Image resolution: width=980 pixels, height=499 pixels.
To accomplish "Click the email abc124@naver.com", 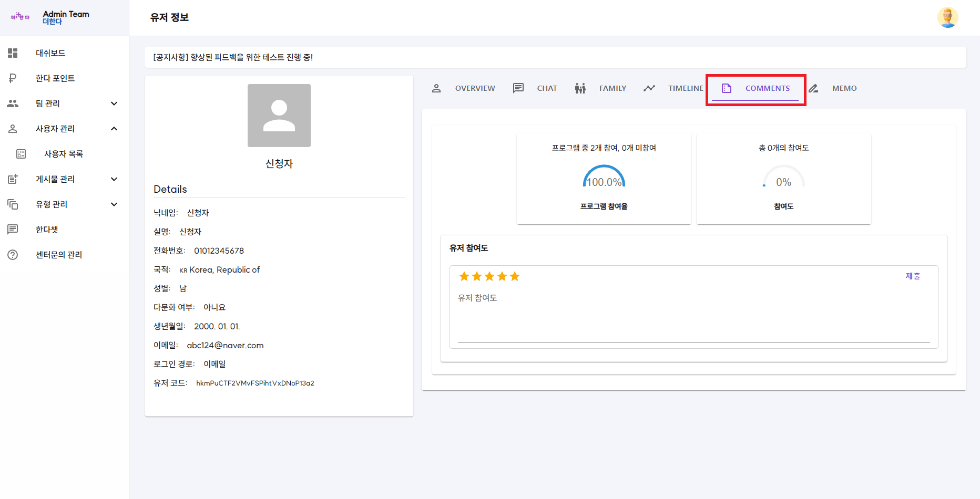I will [226, 345].
